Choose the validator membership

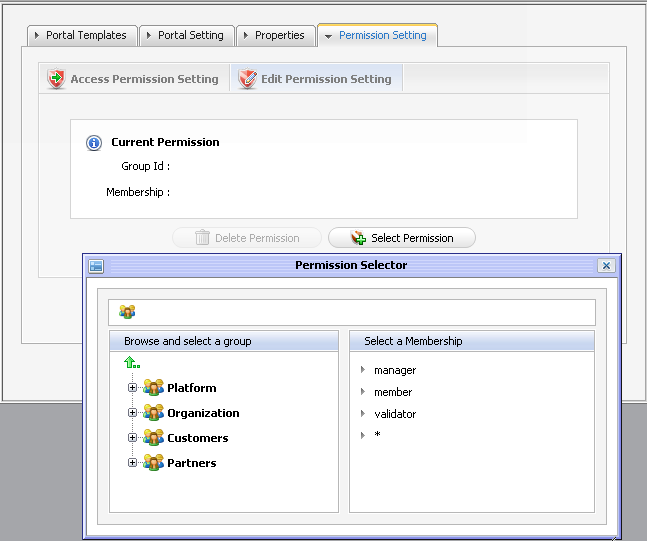(x=394, y=414)
